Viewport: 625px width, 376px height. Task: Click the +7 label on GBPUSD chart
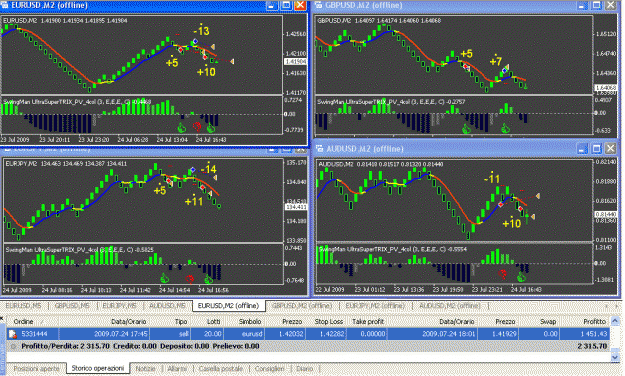pos(495,61)
